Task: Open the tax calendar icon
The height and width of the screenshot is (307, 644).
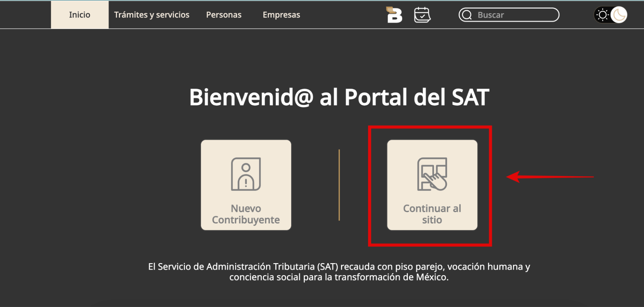Action: pos(422,15)
